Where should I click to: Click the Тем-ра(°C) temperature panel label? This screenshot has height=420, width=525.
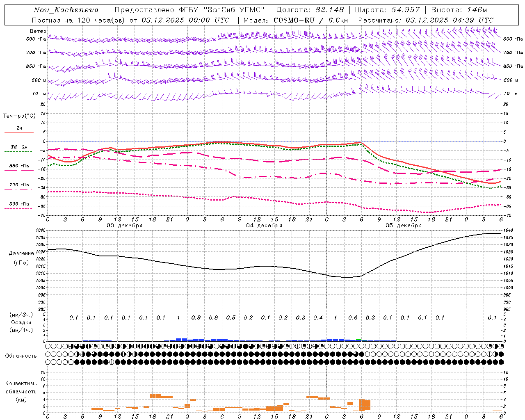point(19,116)
